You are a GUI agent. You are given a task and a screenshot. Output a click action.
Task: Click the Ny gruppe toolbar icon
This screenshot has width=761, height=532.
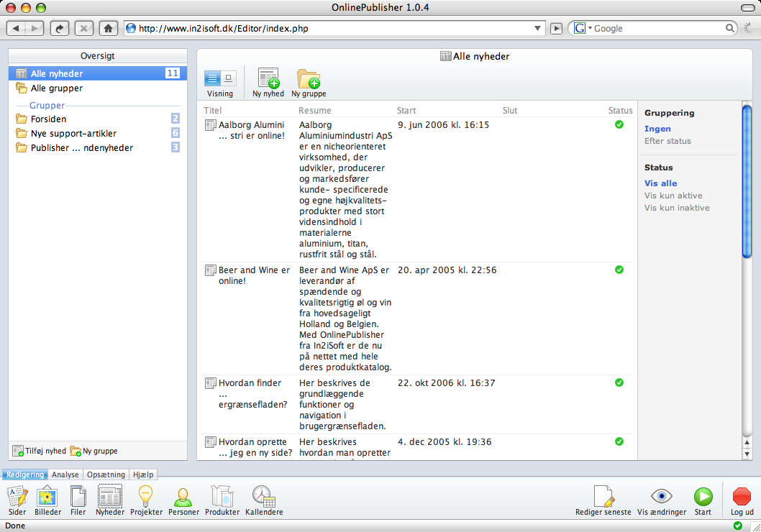point(309,79)
